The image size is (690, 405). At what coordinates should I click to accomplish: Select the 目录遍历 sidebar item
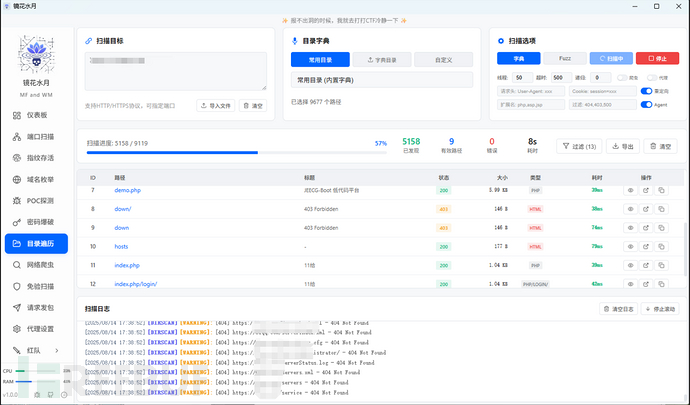[36, 243]
